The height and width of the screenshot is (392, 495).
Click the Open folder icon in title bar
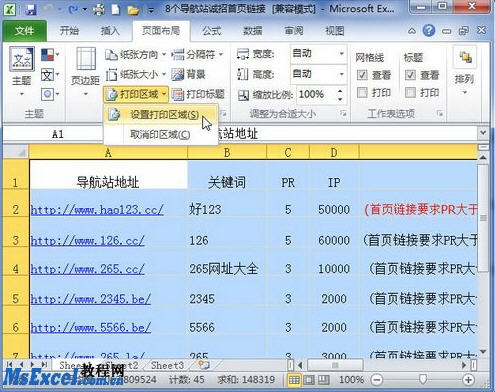click(133, 10)
